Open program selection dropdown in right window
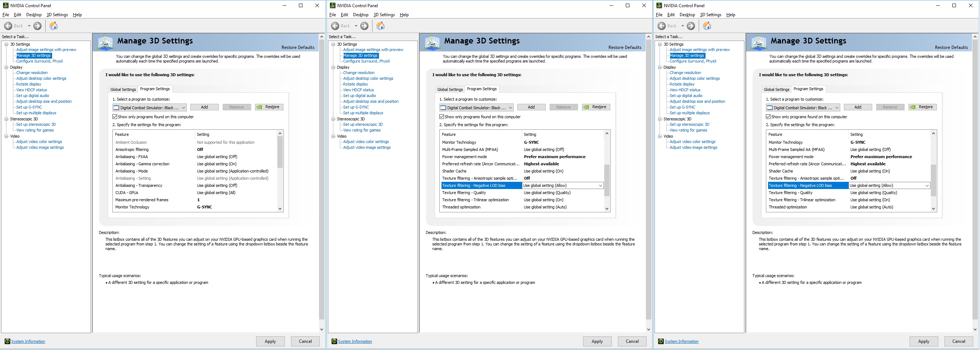Screen dimensions: 980x350 pos(803,108)
